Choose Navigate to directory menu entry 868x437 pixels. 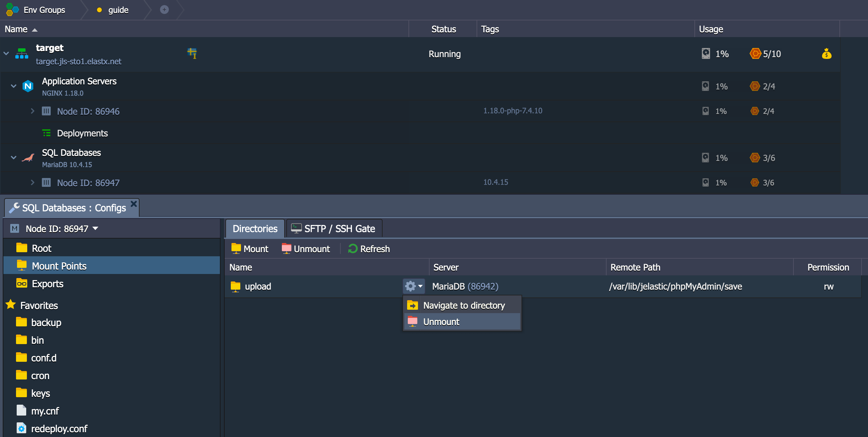(464, 305)
